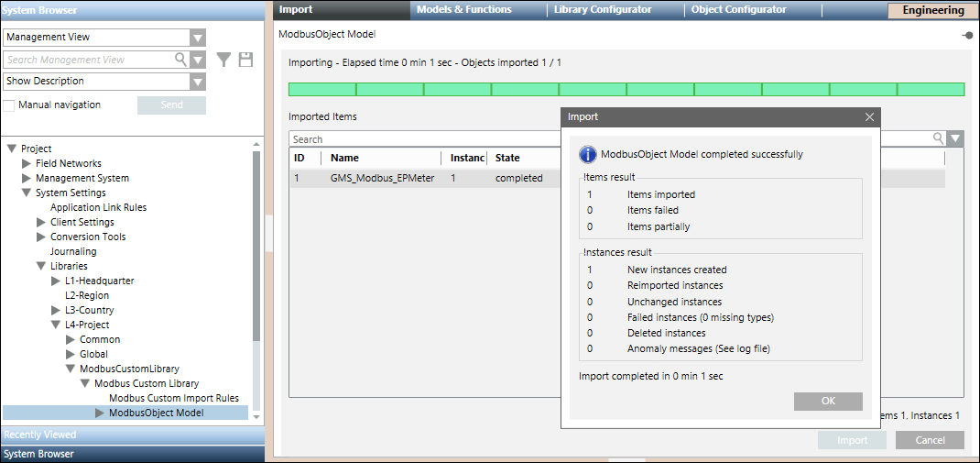Open the Imported Items search filter dropdown arrow
The width and height of the screenshot is (980, 463).
955,138
